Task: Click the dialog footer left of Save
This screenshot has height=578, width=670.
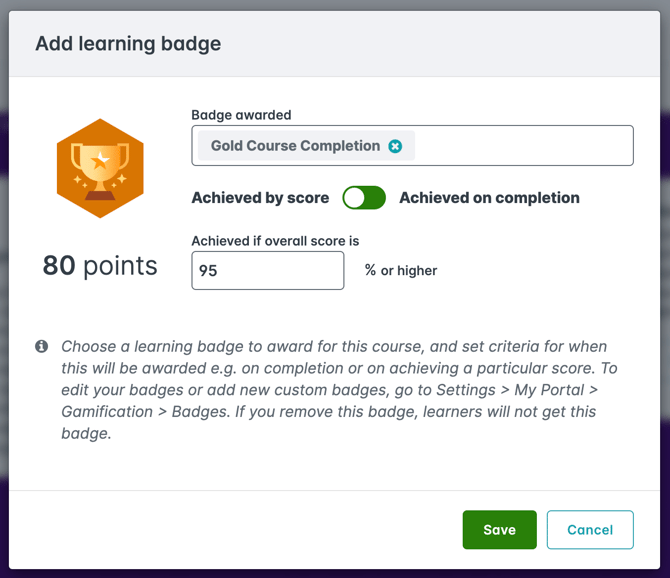Action: pos(230,530)
